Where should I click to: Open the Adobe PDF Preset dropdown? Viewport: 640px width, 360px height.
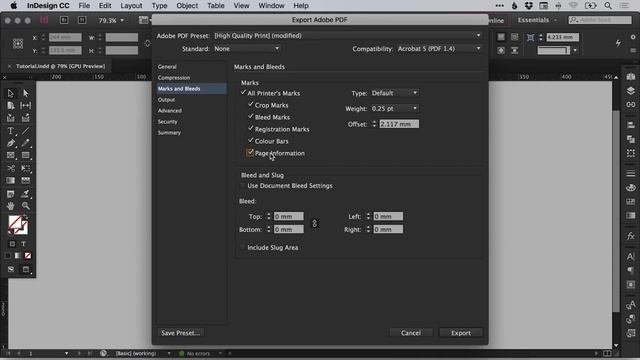click(x=348, y=36)
